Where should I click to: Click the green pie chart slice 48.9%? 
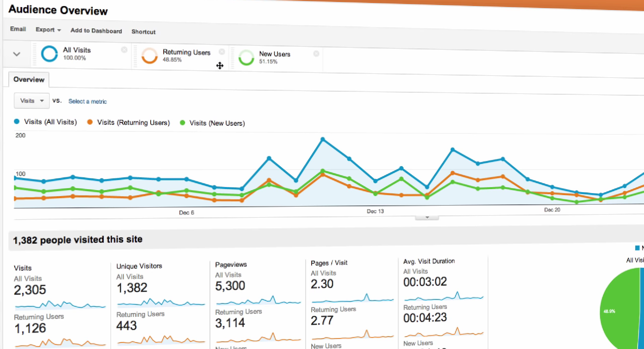tap(621, 310)
